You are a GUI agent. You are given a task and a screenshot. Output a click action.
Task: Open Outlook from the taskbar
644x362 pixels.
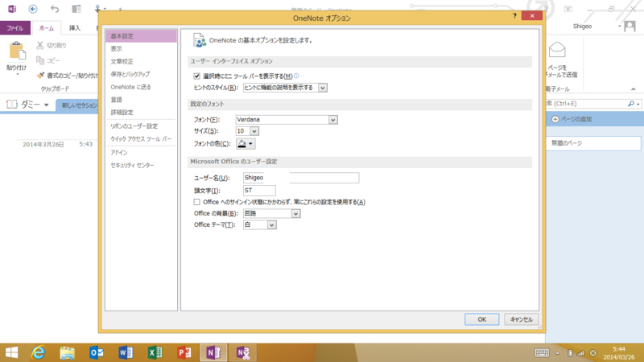(x=97, y=352)
